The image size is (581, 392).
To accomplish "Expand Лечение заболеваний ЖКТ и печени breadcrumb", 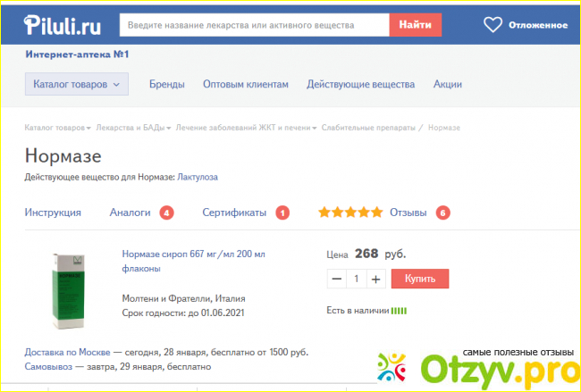I will [x=246, y=128].
